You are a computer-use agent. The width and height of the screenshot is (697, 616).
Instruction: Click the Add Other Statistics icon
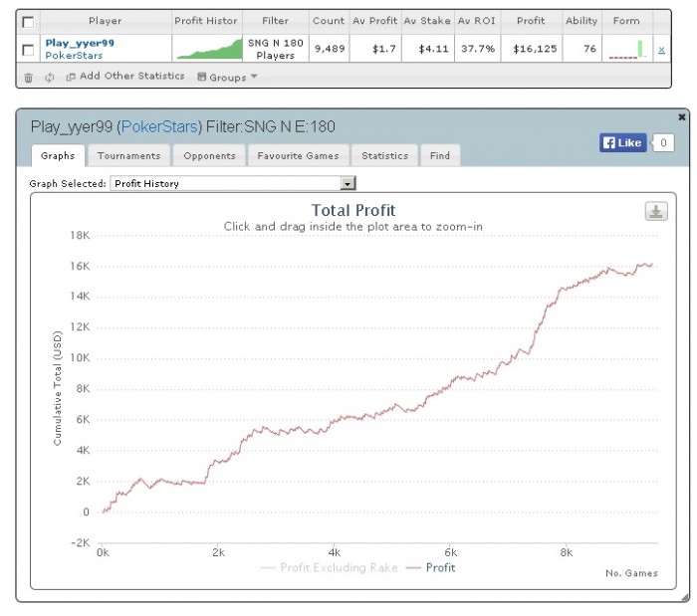coord(71,77)
